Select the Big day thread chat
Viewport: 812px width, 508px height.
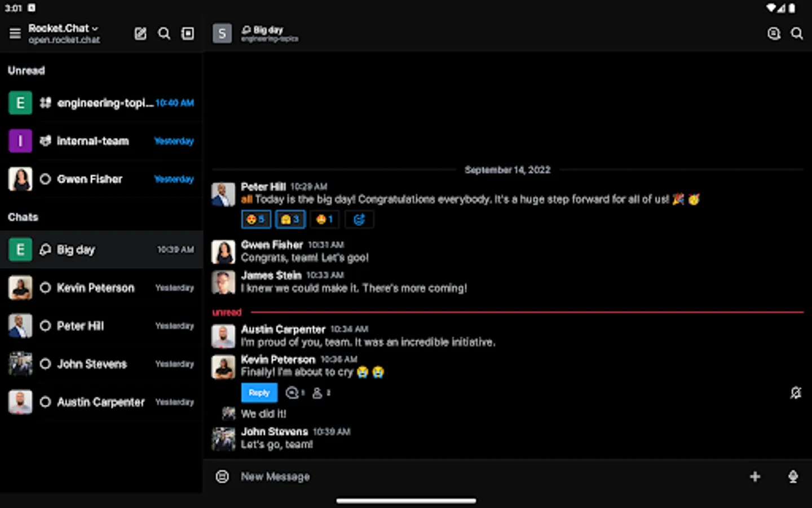click(x=101, y=249)
